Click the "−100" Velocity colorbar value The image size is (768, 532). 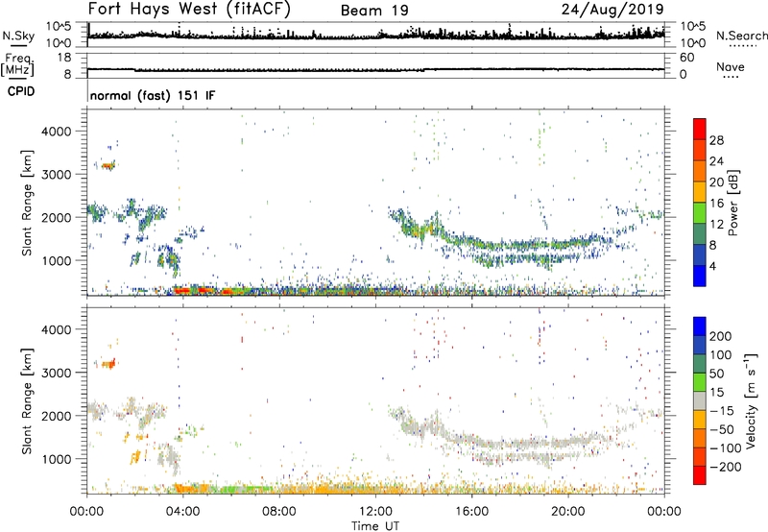726,448
